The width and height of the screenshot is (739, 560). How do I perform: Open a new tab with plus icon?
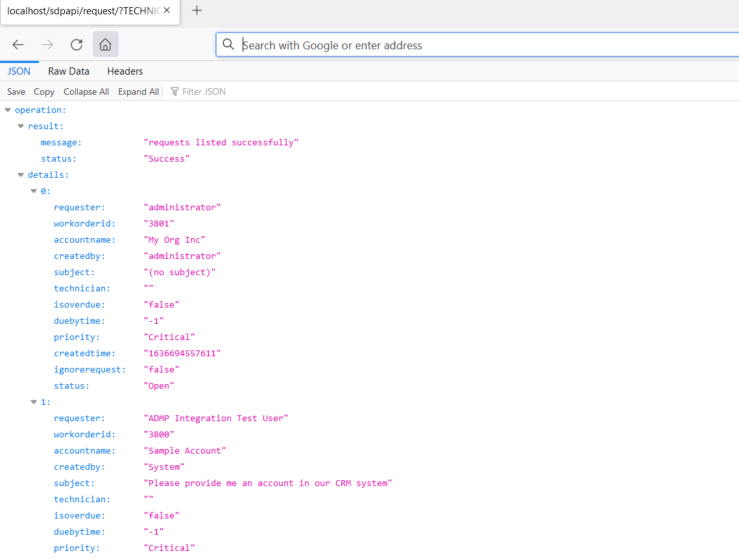197,10
